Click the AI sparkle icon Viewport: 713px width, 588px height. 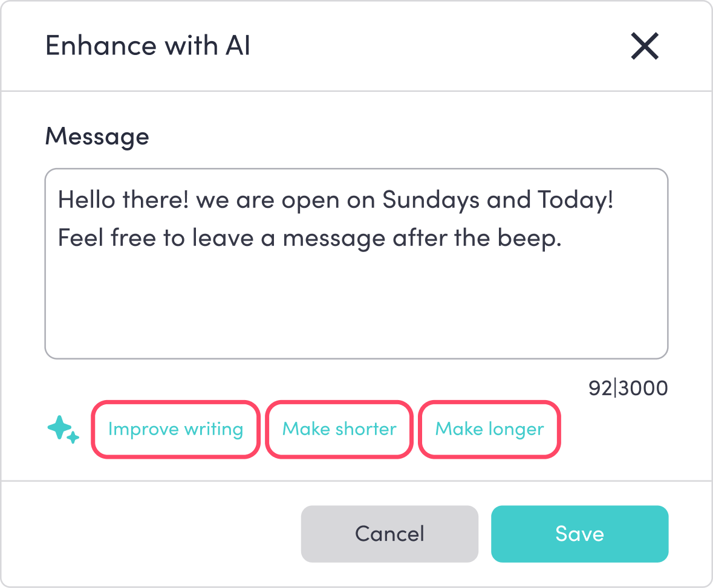coord(63,429)
